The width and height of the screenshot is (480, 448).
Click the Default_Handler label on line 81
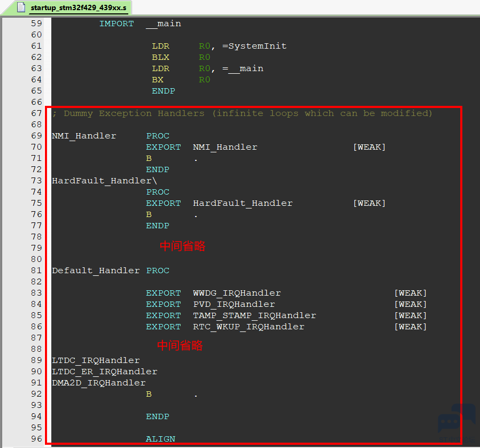(96, 271)
